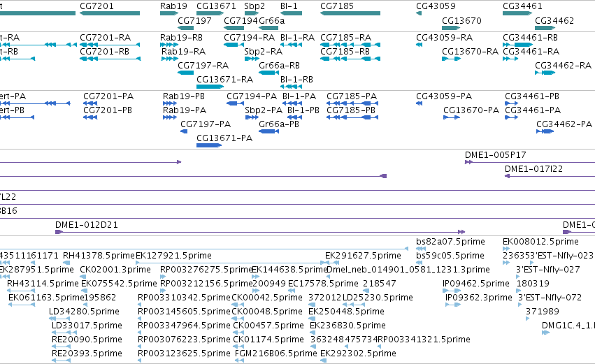Viewport: 595px width, 364px height.
Task: Click the Gr66a-PB protein label
Action: (x=278, y=124)
